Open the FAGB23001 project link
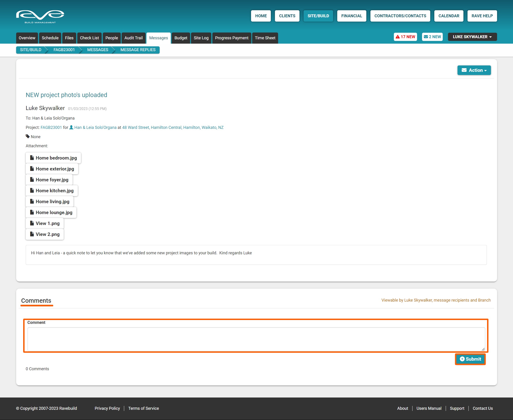This screenshot has width=513, height=420. tap(51, 127)
